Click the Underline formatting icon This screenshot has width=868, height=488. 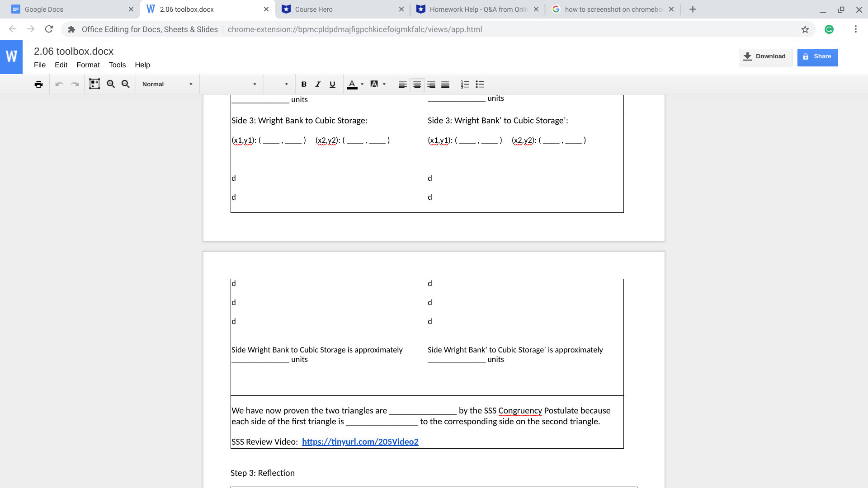333,84
